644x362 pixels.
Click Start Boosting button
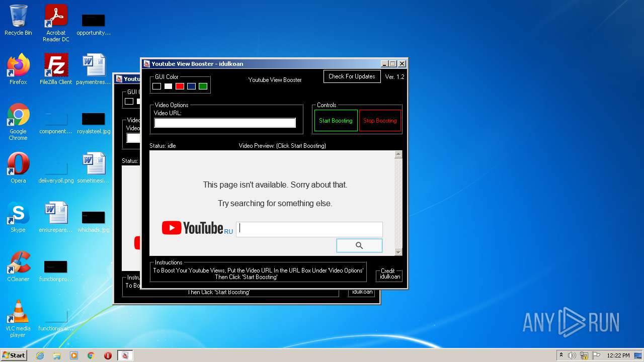(x=336, y=121)
